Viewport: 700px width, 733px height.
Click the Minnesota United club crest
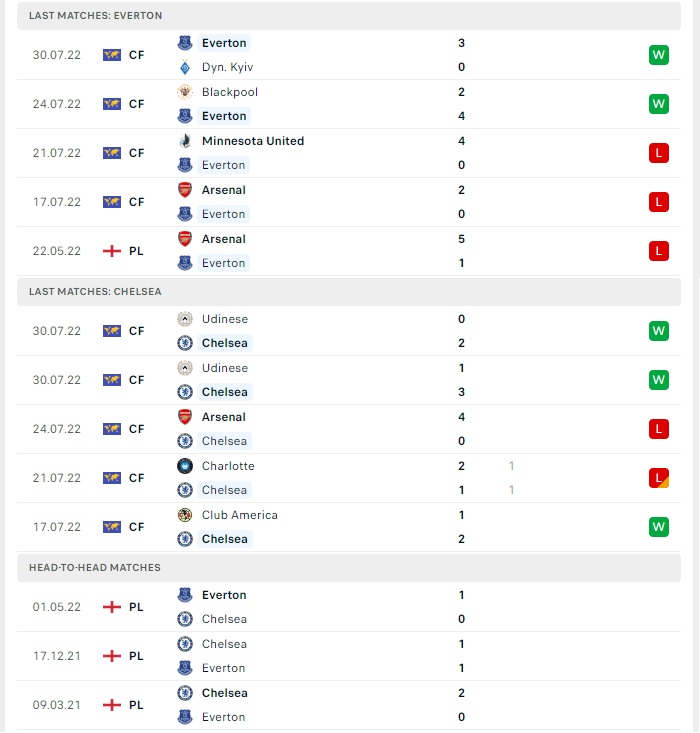pyautogui.click(x=185, y=141)
